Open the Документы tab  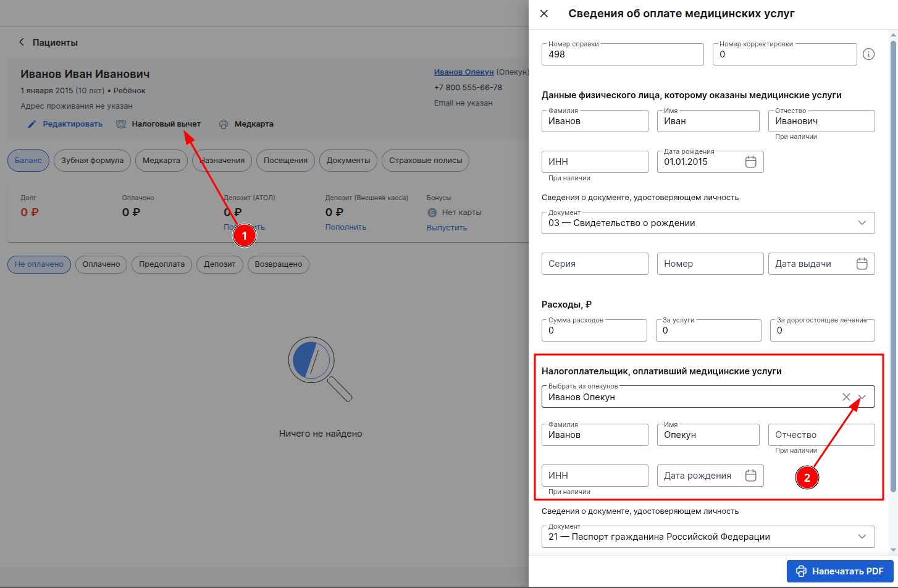click(x=348, y=161)
